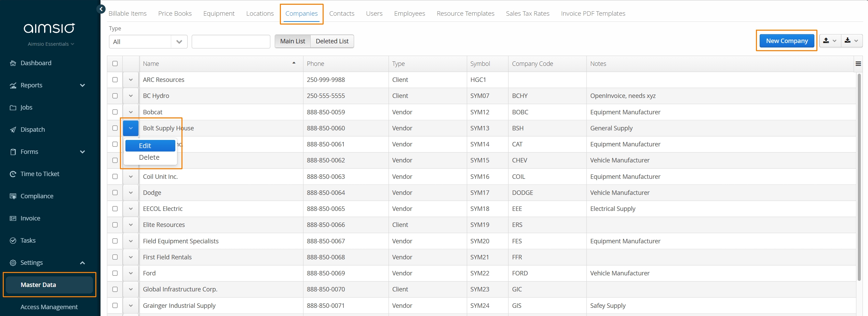This screenshot has height=316, width=868.
Task: Check the Bolt Supply House row checkbox
Action: click(115, 128)
